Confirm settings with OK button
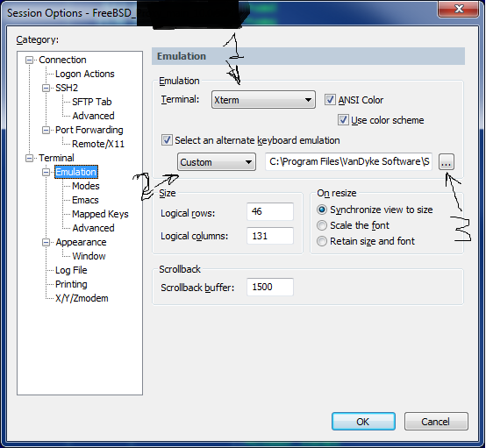This screenshot has height=448, width=486. (x=363, y=422)
